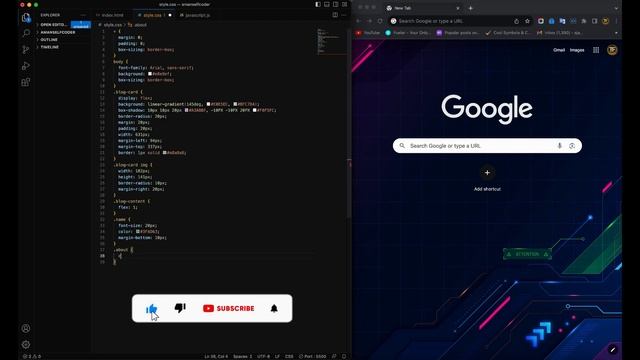The width and height of the screenshot is (640, 360).
Task: Open the Accounts menu in VS Code
Action: [26, 328]
